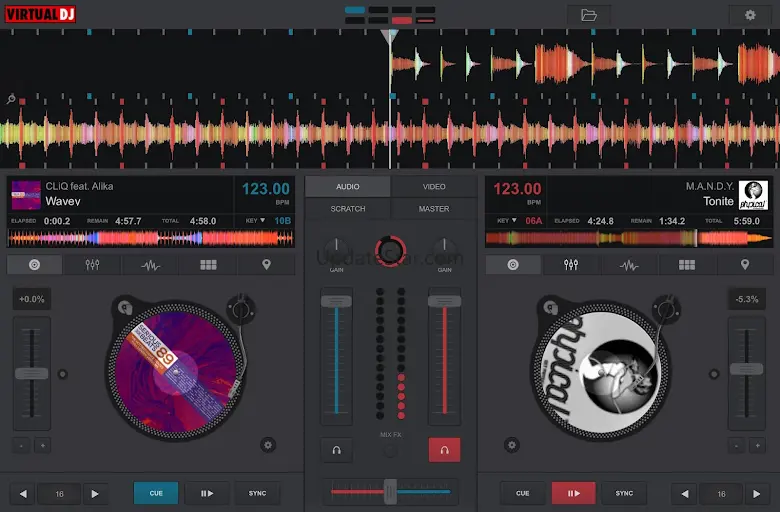This screenshot has height=512, width=780.
Task: Click right channel volume fader
Action: pos(444,301)
